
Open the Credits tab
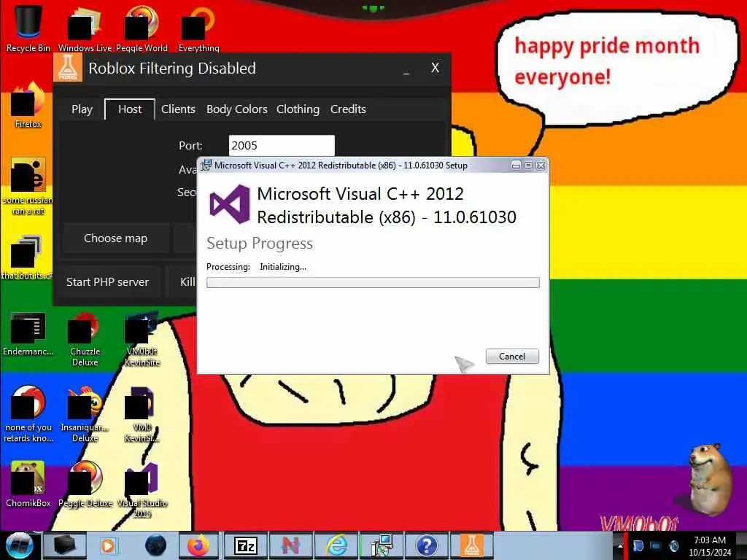(348, 109)
